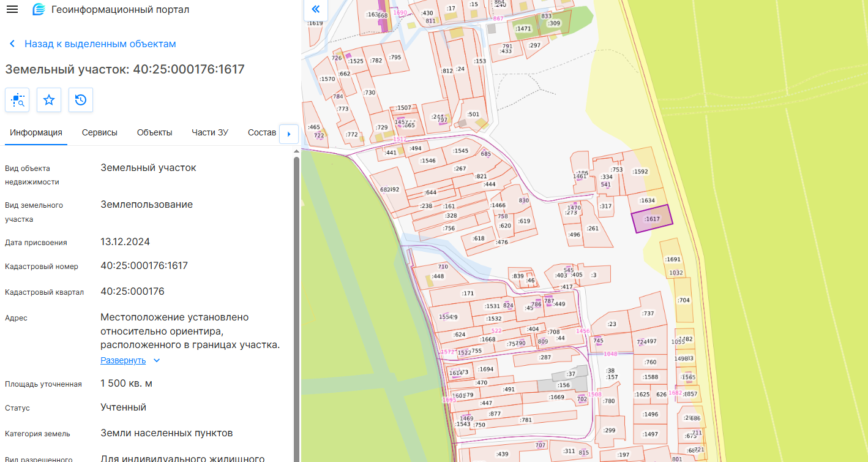868x462 pixels.
Task: Click parcel :737 on the map
Action: (648, 313)
